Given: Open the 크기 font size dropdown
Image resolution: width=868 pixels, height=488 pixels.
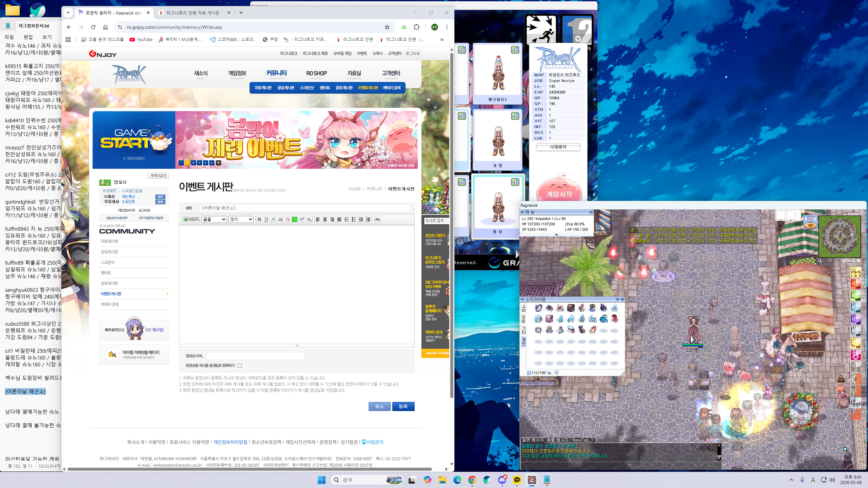Looking at the screenshot, I should click(x=241, y=220).
